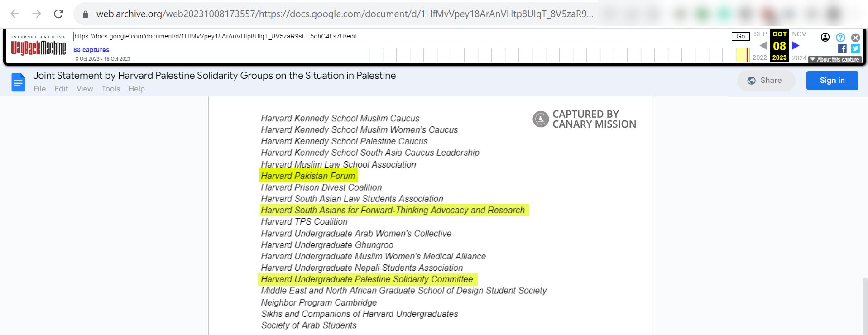Go to next capture with blue arrow
The image size is (868, 335).
click(x=796, y=46)
